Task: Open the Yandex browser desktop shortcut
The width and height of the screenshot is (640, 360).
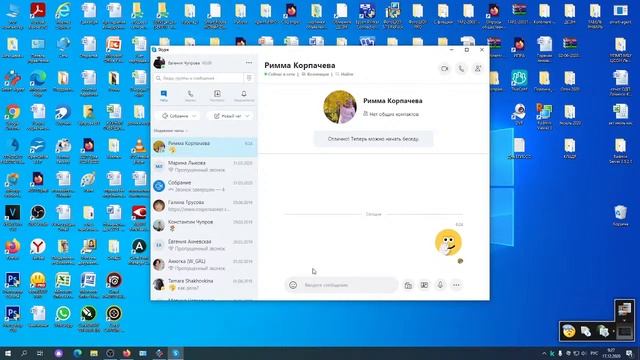Action: point(38,250)
